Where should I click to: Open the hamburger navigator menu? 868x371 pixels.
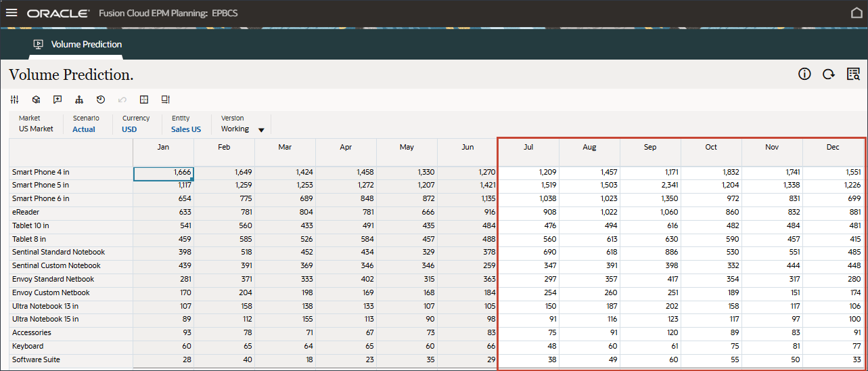(12, 13)
